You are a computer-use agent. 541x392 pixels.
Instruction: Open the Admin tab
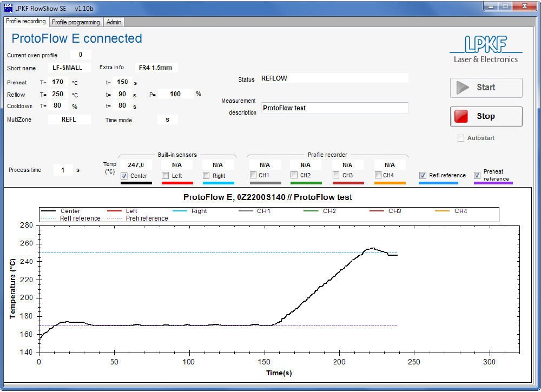click(114, 22)
